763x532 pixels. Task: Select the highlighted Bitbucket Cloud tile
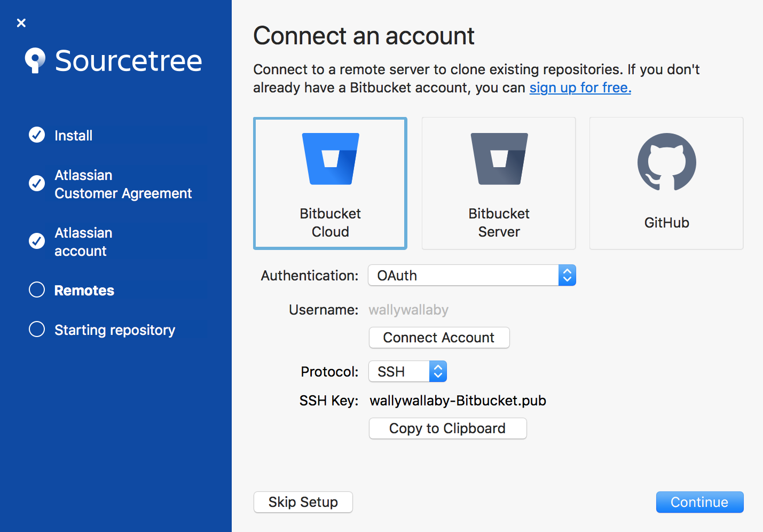click(329, 183)
